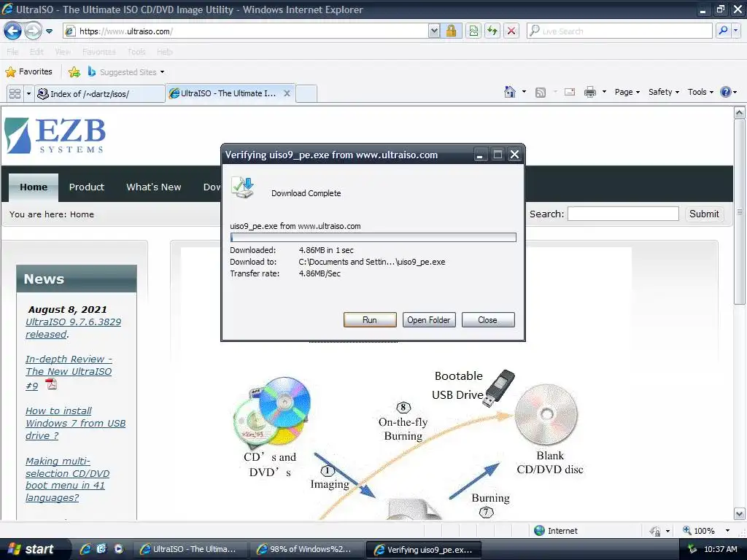
Task: Click the Home page icon
Action: point(510,92)
